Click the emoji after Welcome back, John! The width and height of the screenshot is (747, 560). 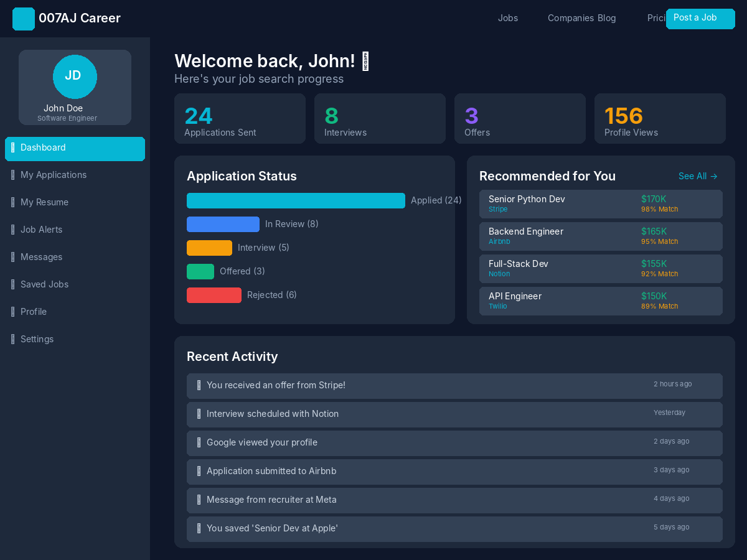coord(365,61)
